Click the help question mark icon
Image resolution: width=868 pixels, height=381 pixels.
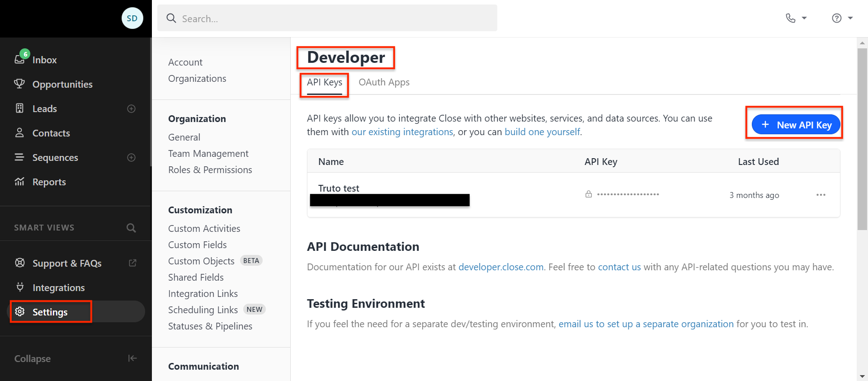pos(837,18)
